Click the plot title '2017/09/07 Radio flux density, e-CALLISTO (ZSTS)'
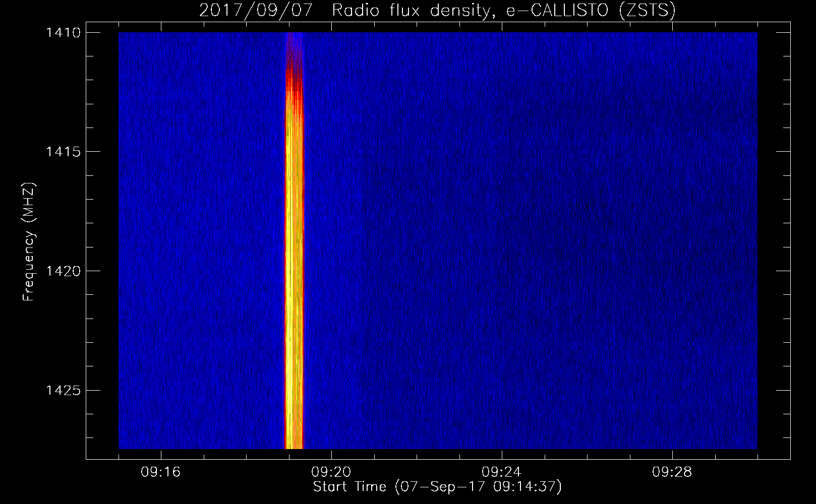The image size is (816, 504). coord(437,11)
